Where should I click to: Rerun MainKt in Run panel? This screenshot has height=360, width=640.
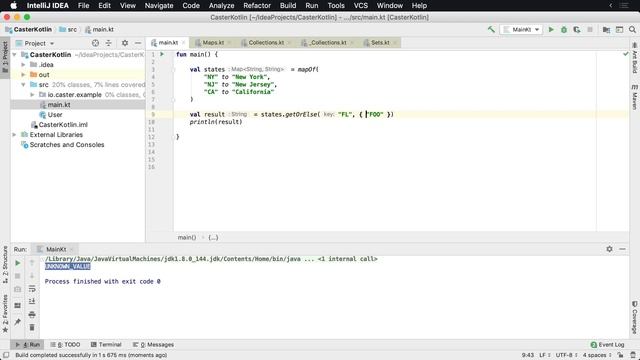coord(18,263)
